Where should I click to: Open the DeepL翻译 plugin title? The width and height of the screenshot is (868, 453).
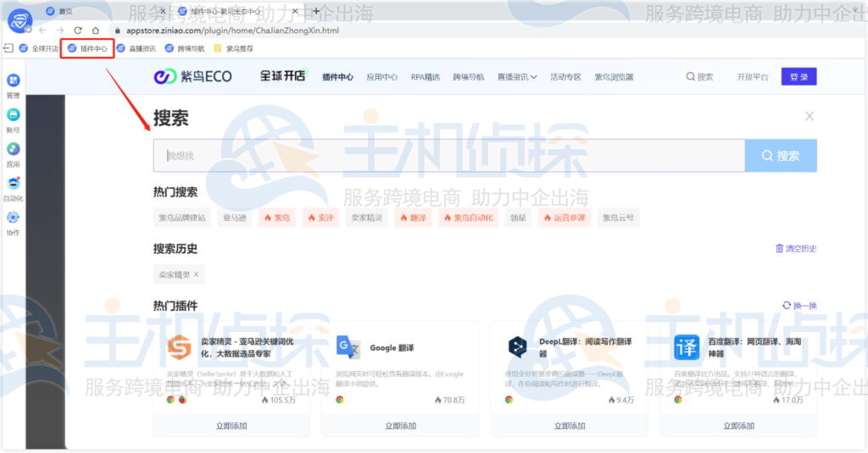(585, 347)
